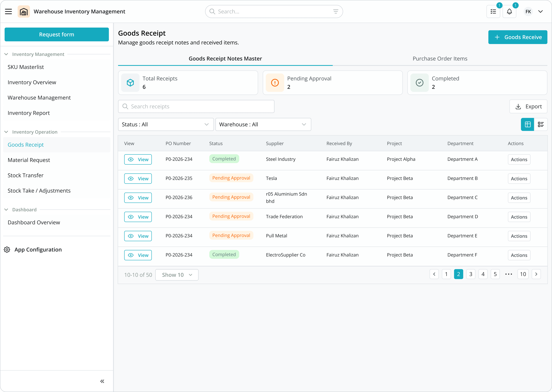Open the notifications bell
552x392 pixels.
tap(509, 11)
